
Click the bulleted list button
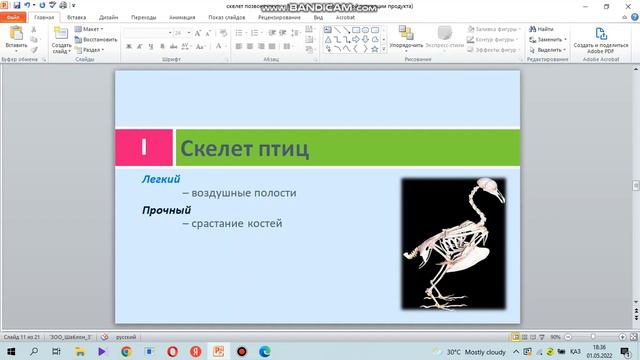point(239,33)
